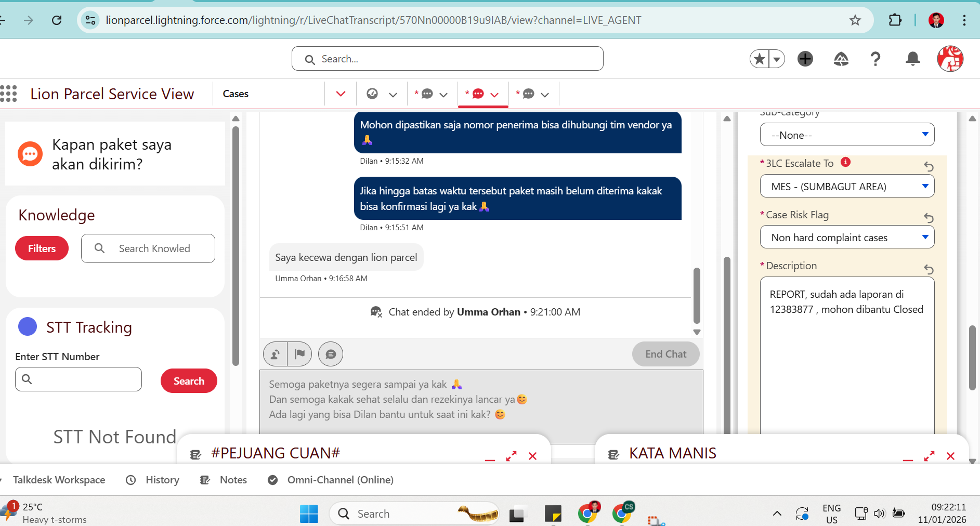The image size is (980, 526).
Task: Click the Windows taskbar Search box
Action: coord(414,514)
